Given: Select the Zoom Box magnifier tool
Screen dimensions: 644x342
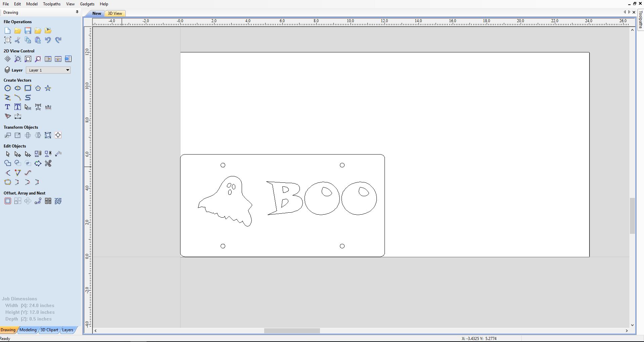Looking at the screenshot, I should tap(17, 59).
